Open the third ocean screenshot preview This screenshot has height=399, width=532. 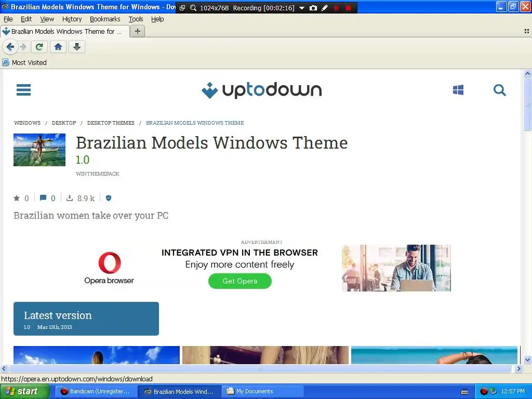click(x=434, y=355)
